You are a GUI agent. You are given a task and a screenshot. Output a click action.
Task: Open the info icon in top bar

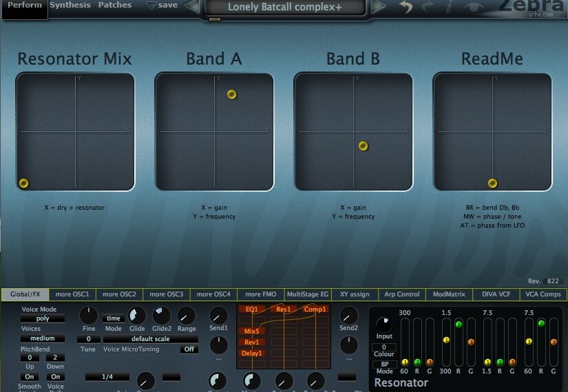(x=448, y=8)
